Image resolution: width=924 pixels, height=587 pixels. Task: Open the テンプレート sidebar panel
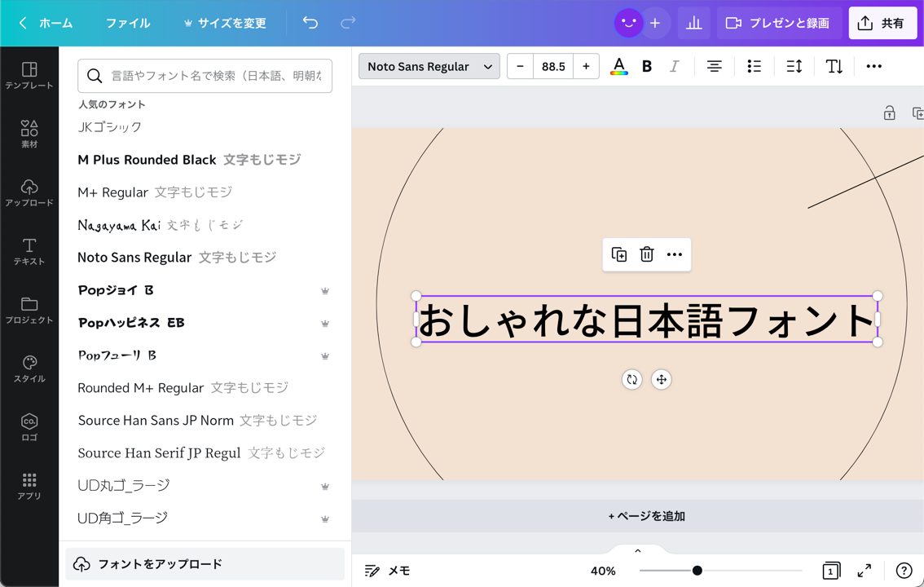tap(29, 76)
